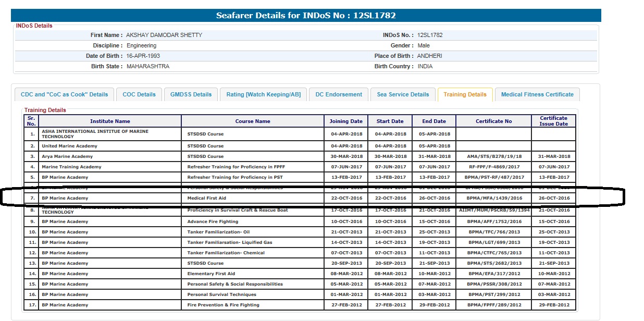Select the Rating [Watch Keeping/AB] tab

[x=264, y=94]
